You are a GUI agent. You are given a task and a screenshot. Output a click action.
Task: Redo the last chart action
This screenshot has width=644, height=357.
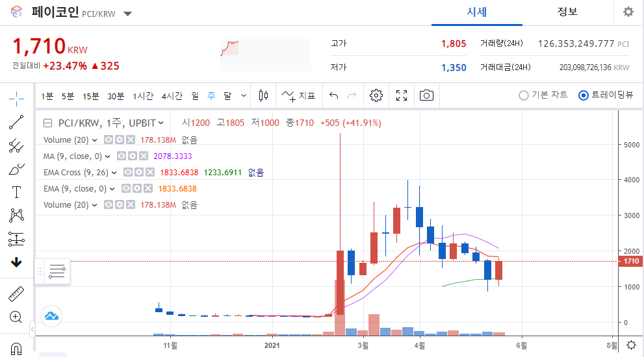352,95
